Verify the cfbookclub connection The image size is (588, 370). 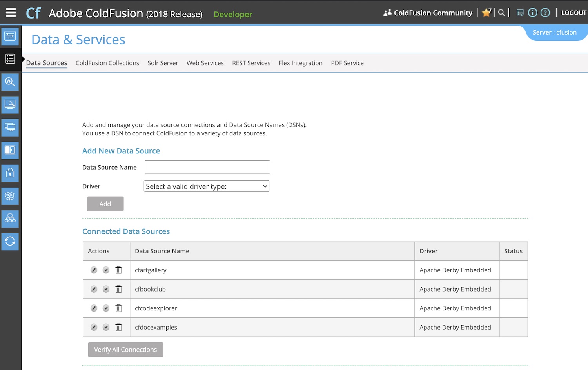click(106, 289)
